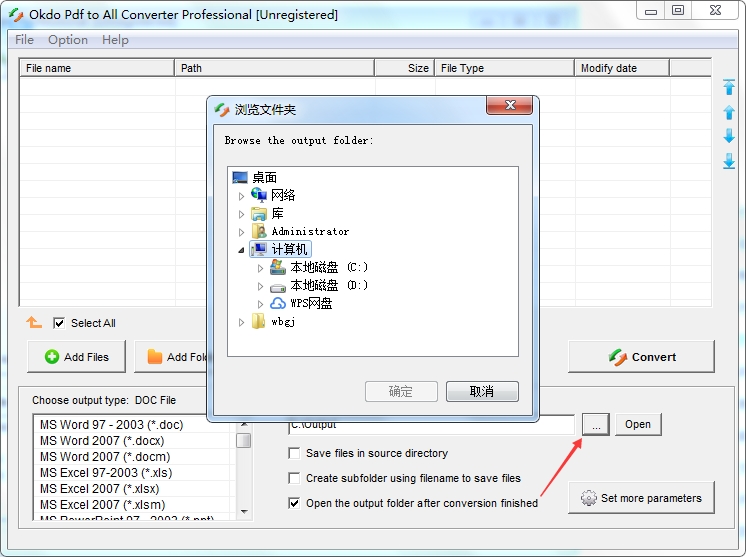This screenshot has height=557, width=746.
Task: Open the Help menu
Action: click(115, 39)
